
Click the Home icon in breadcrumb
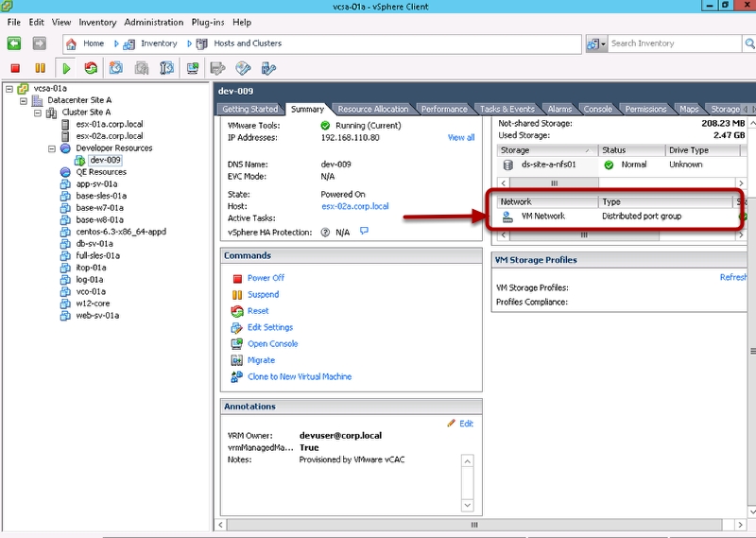point(72,43)
